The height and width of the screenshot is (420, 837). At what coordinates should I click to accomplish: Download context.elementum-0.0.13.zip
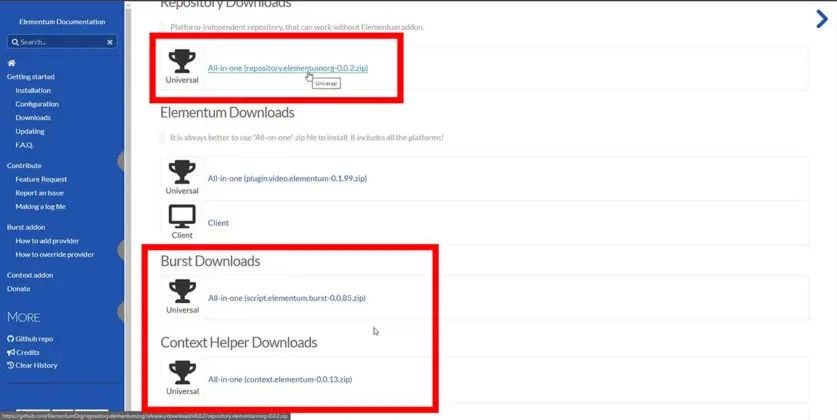[279, 379]
